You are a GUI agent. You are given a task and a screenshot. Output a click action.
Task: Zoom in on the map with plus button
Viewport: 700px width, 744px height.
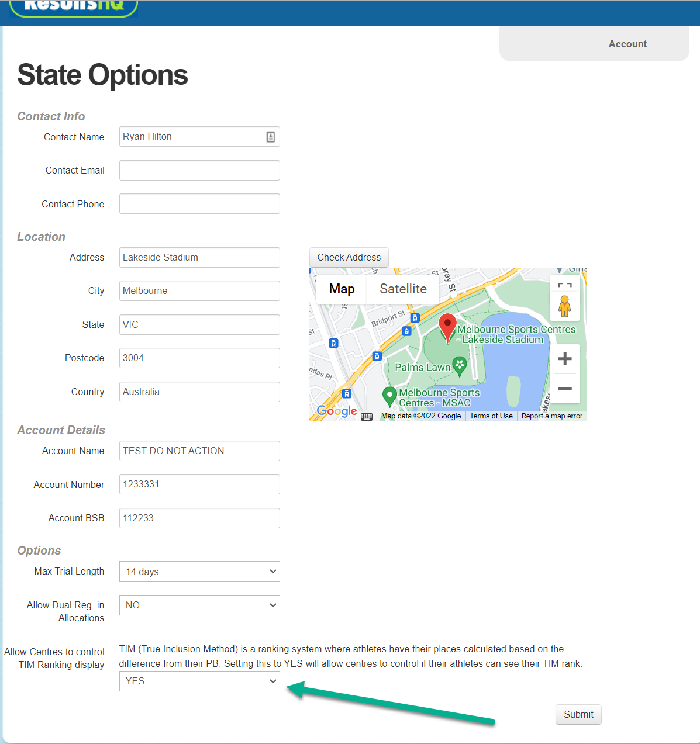(x=565, y=358)
